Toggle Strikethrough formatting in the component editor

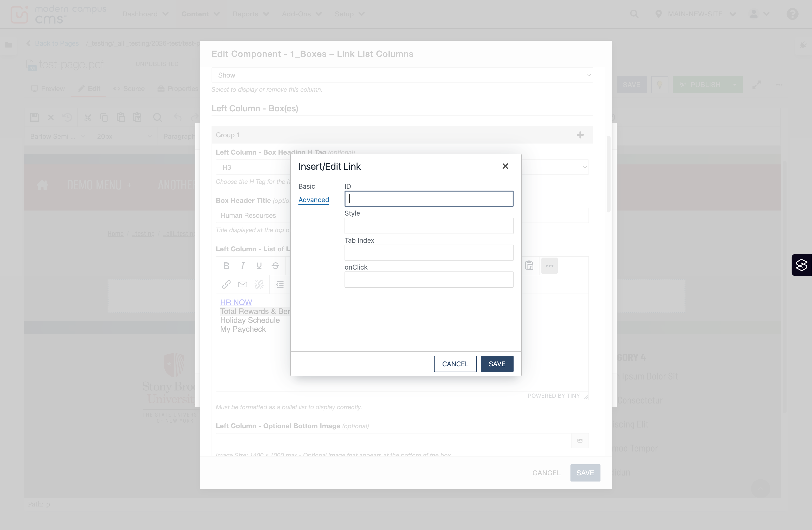tap(275, 266)
